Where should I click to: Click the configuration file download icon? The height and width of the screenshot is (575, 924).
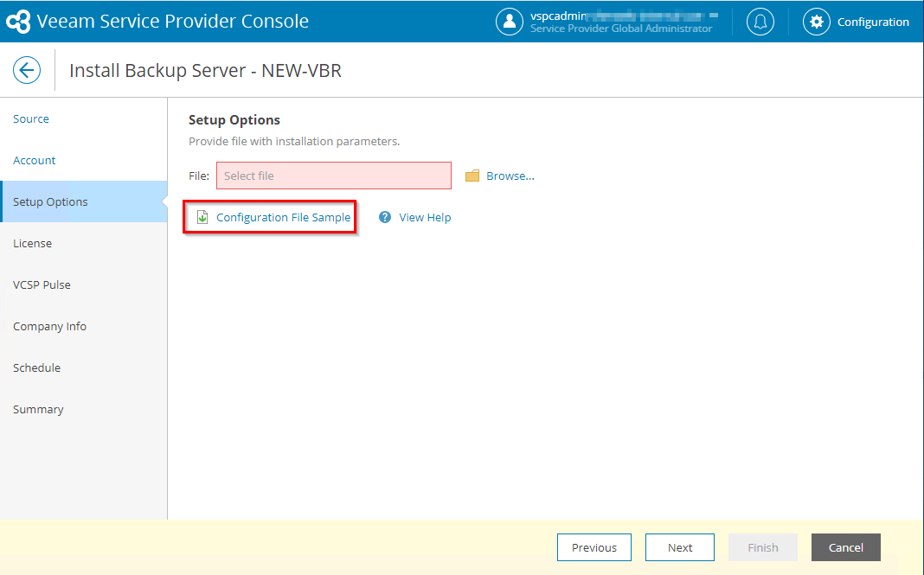pos(202,217)
